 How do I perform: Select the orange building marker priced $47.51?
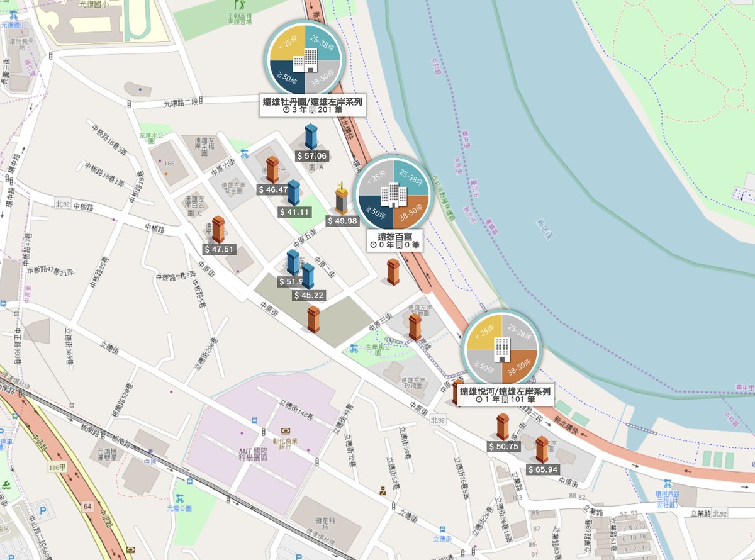tap(218, 230)
